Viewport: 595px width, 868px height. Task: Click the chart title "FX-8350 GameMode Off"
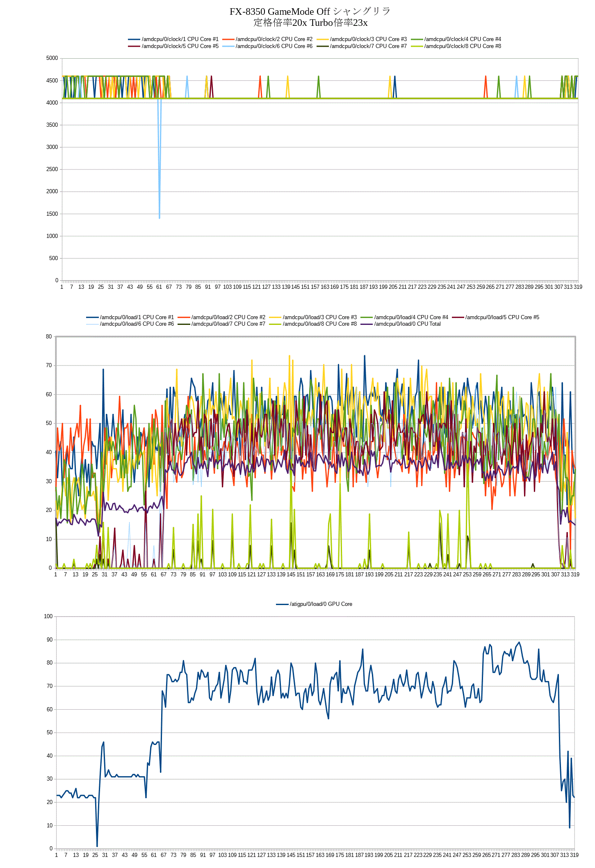pyautogui.click(x=280, y=11)
